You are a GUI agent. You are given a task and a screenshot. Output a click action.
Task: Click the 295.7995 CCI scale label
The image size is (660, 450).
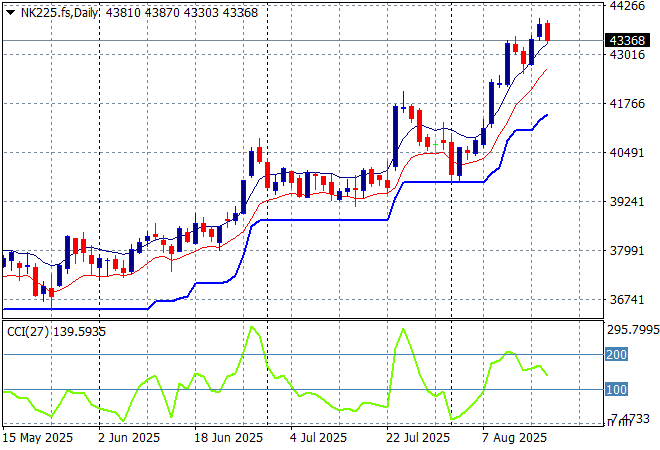point(633,330)
